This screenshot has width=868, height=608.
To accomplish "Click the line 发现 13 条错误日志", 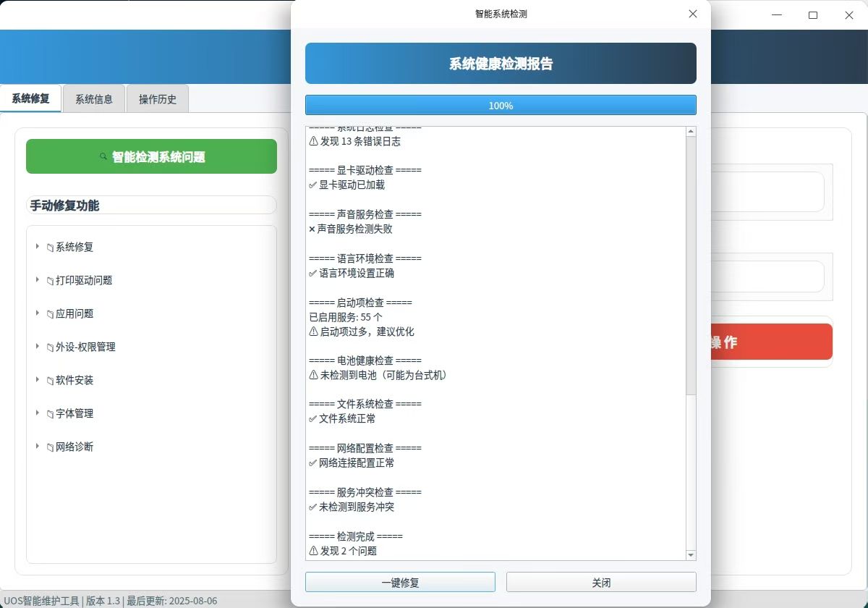I will 354,141.
